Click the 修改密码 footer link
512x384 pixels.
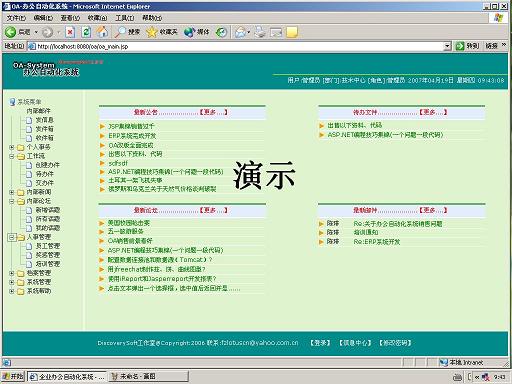[395, 343]
